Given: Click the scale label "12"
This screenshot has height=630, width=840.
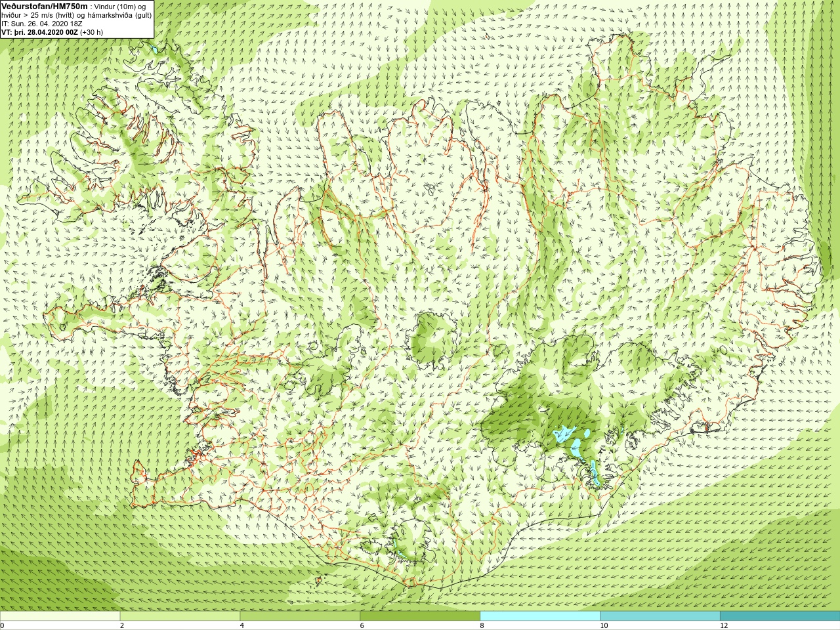Looking at the screenshot, I should (x=724, y=625).
